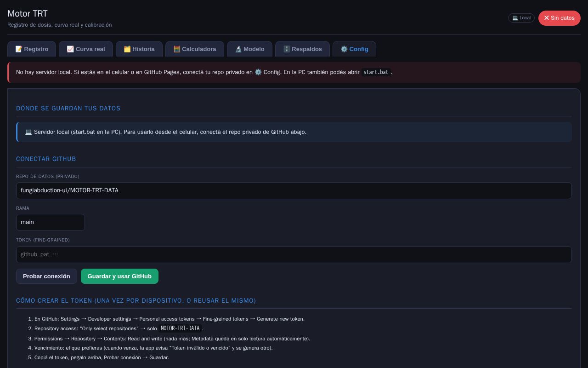Image resolution: width=588 pixels, height=368 pixels.
Task: Click the TOKEN (FINE-GRAINED) label
Action: tap(43, 240)
